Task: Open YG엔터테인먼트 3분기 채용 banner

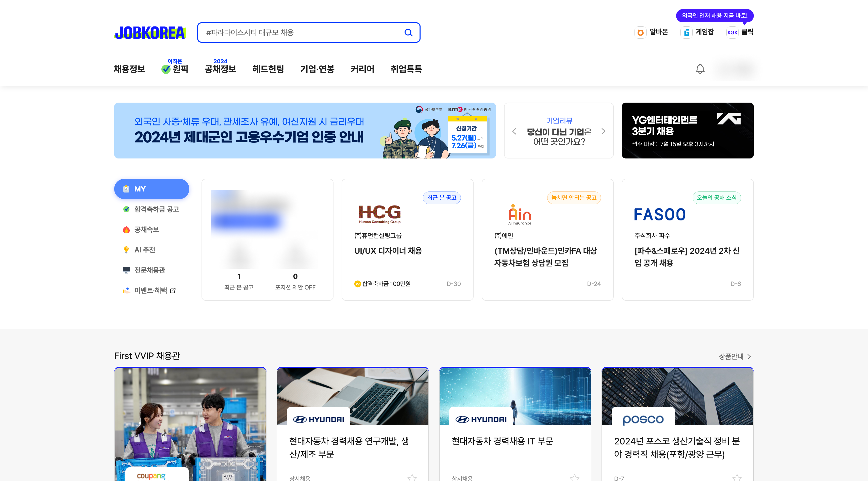Action: pyautogui.click(x=687, y=131)
